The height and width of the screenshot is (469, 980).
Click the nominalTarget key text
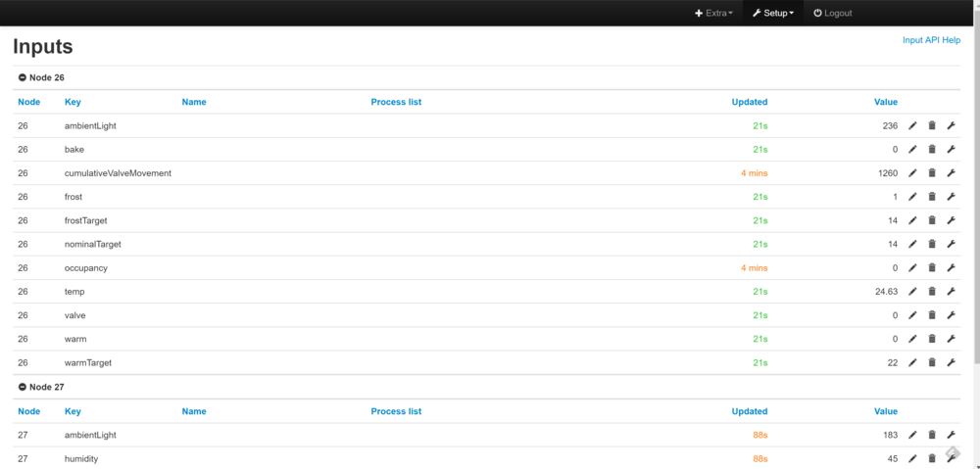(x=92, y=244)
